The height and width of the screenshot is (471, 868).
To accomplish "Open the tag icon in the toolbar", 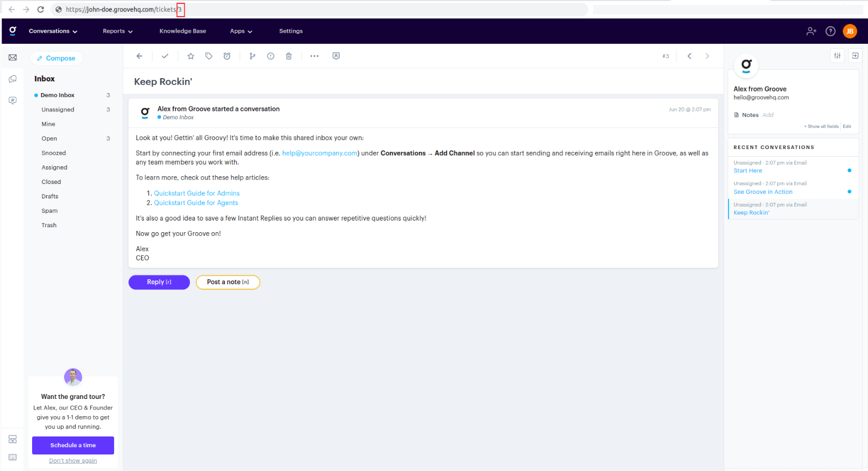I will coord(209,56).
